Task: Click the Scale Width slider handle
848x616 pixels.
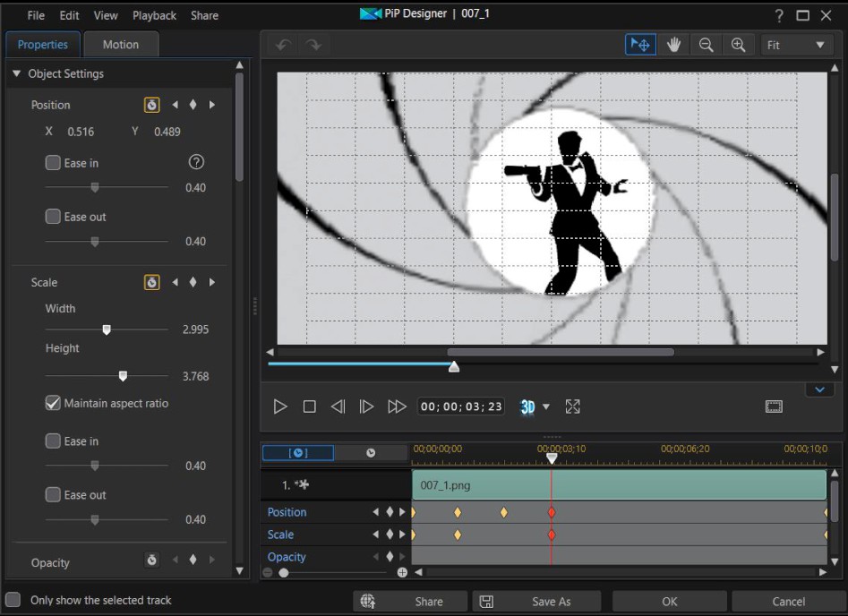Action: [x=107, y=329]
